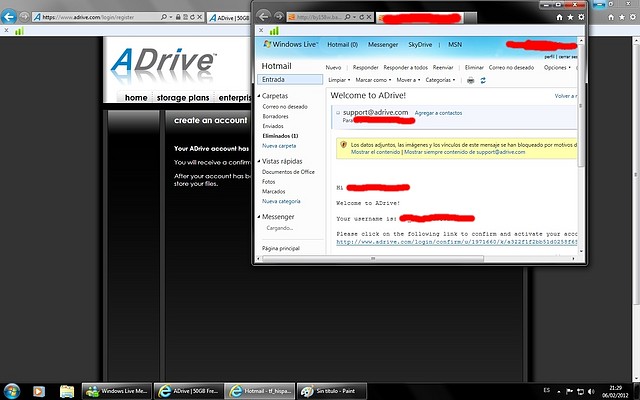Click forward arrow in Hotmail browser window
Image resolution: width=640 pixels, height=400 pixels.
pyautogui.click(x=279, y=17)
